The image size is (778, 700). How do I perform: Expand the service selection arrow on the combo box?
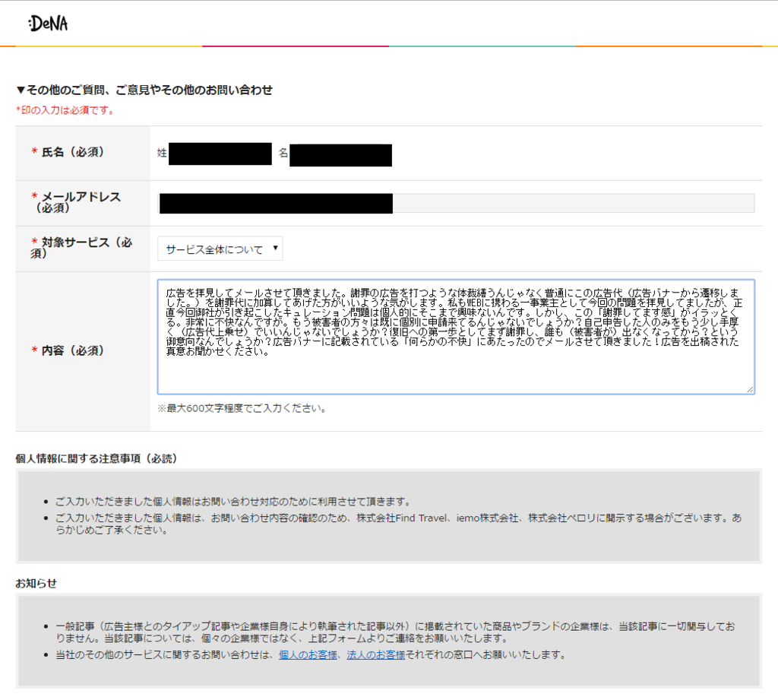277,248
